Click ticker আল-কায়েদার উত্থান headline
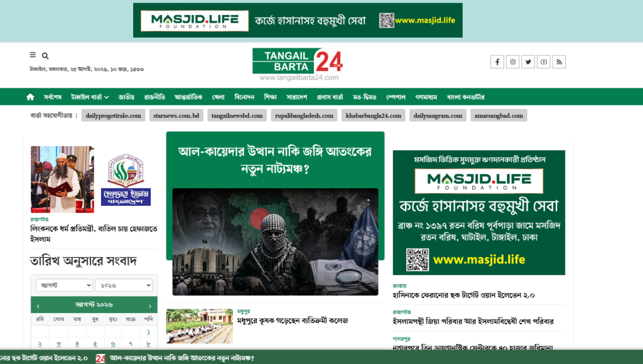 (181, 358)
